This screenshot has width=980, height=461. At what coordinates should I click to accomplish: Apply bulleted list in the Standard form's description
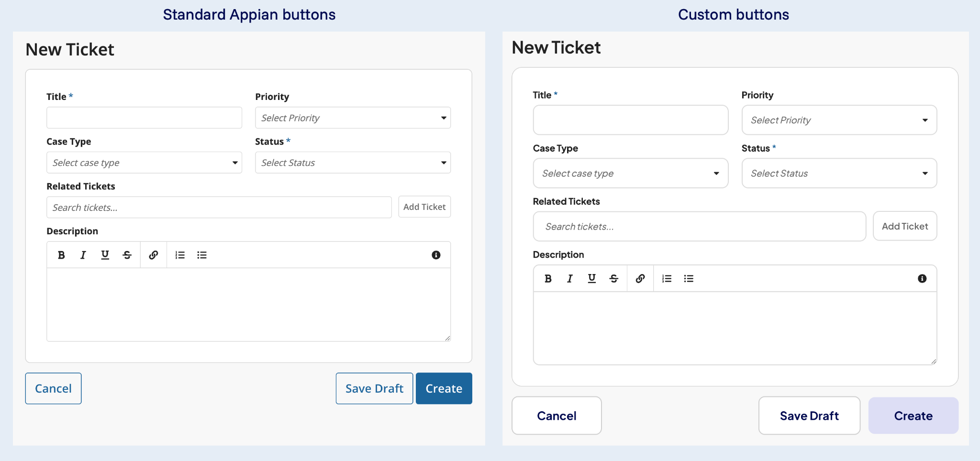[202, 255]
